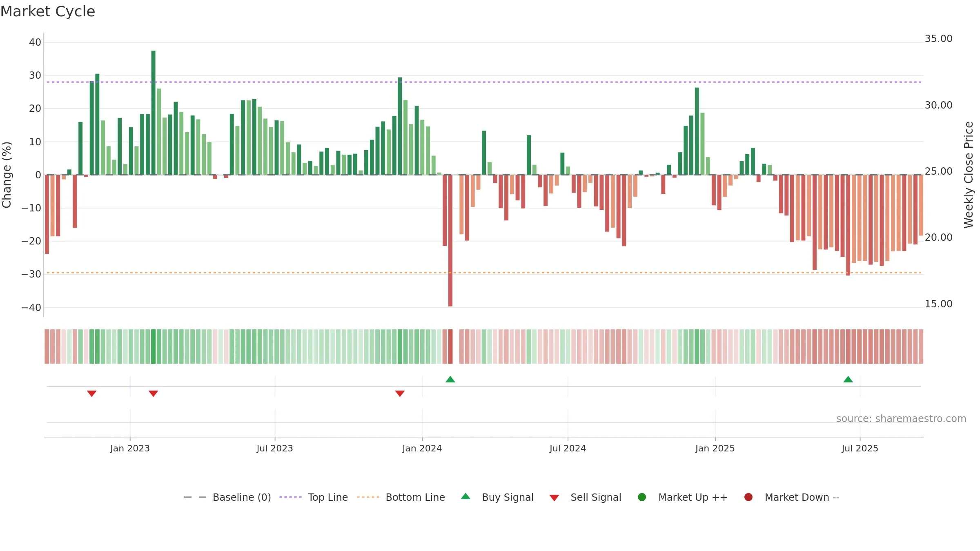Click the green buy signal triangle near Jan 2024
980x551 pixels.
450,379
